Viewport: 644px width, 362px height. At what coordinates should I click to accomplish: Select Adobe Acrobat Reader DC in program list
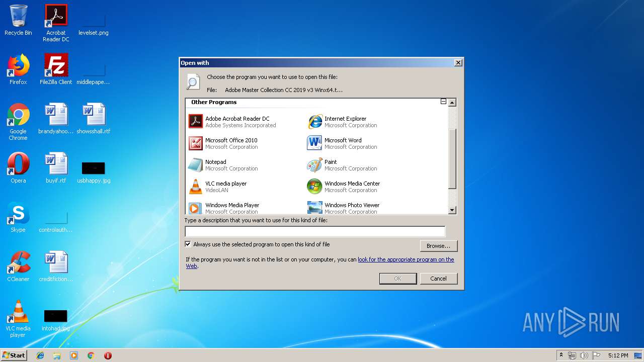click(x=232, y=122)
